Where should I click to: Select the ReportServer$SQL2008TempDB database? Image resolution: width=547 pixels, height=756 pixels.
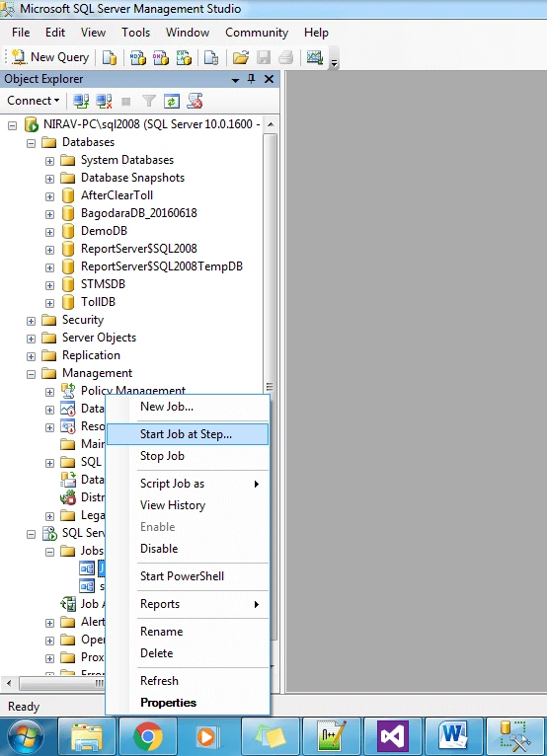tap(162, 266)
